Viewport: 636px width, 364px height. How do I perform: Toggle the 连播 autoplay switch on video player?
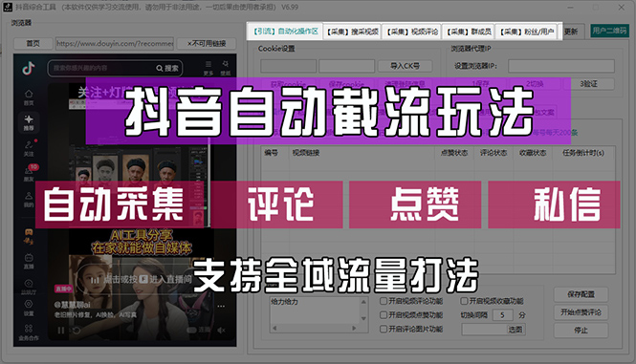[x=191, y=330]
